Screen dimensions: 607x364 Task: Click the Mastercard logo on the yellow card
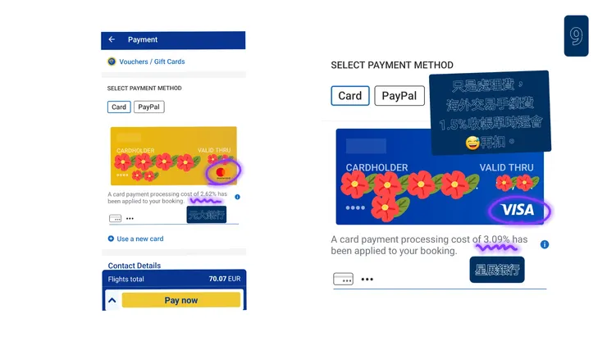[220, 174]
